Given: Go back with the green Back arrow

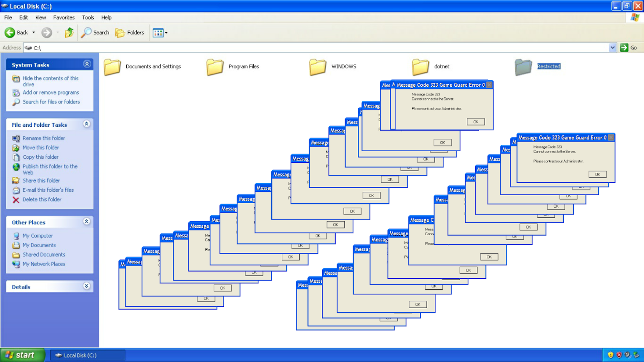Looking at the screenshot, I should pyautogui.click(x=16, y=33).
